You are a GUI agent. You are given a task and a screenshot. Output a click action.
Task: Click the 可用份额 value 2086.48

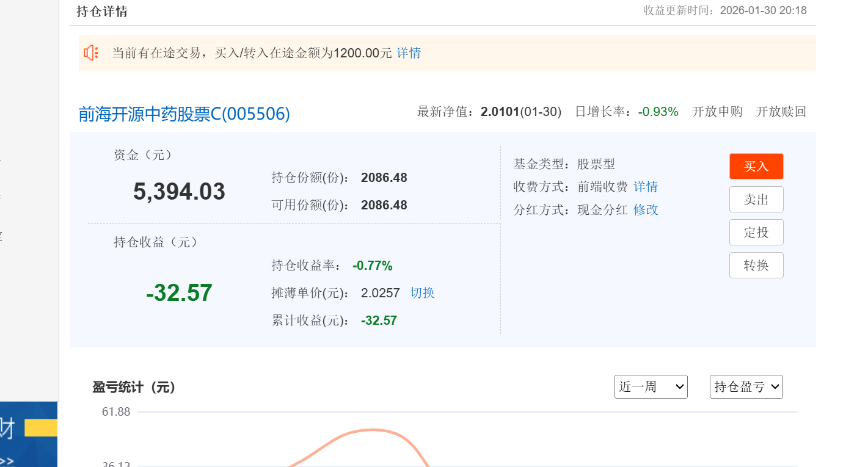(384, 205)
